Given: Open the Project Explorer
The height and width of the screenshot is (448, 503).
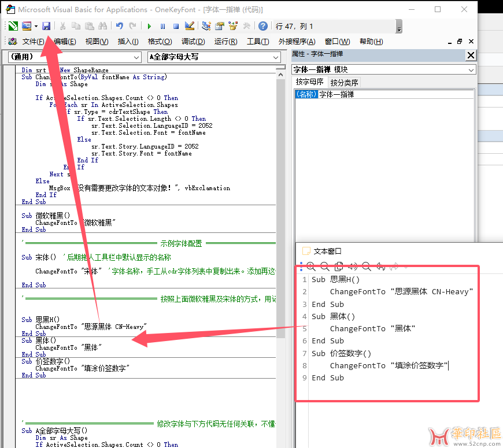Looking at the screenshot, I should pos(206,26).
